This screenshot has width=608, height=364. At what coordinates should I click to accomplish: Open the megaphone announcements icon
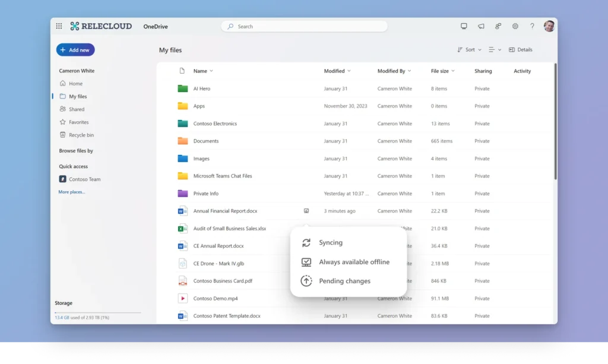[x=481, y=26]
